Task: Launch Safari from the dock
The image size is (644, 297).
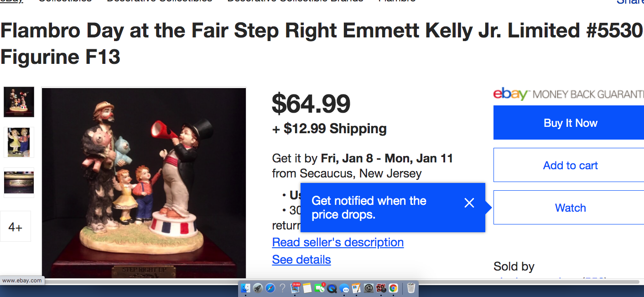Action: 270,288
